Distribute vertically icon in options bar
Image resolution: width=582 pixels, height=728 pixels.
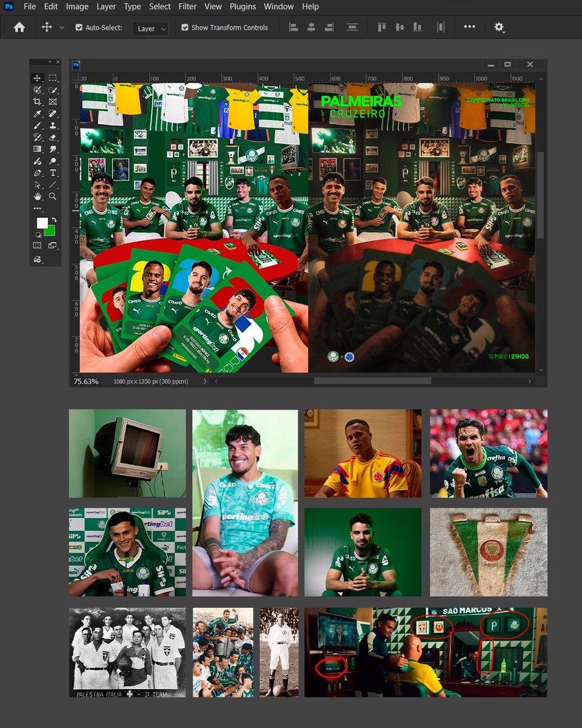[352, 27]
